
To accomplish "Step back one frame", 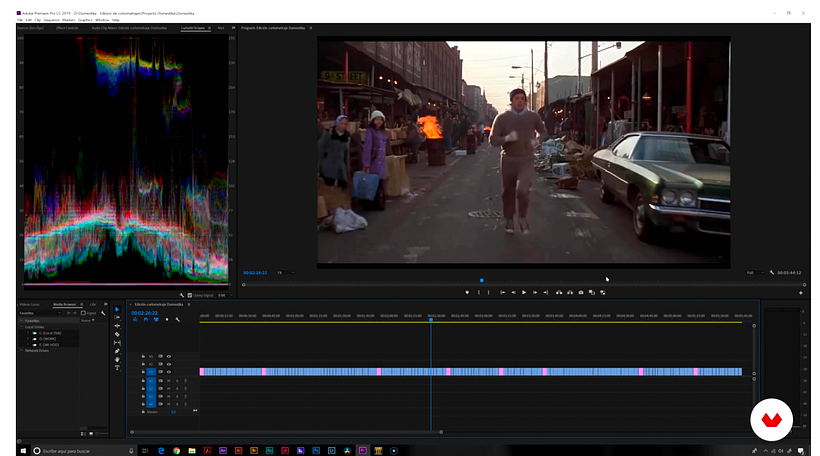I will click(x=513, y=292).
